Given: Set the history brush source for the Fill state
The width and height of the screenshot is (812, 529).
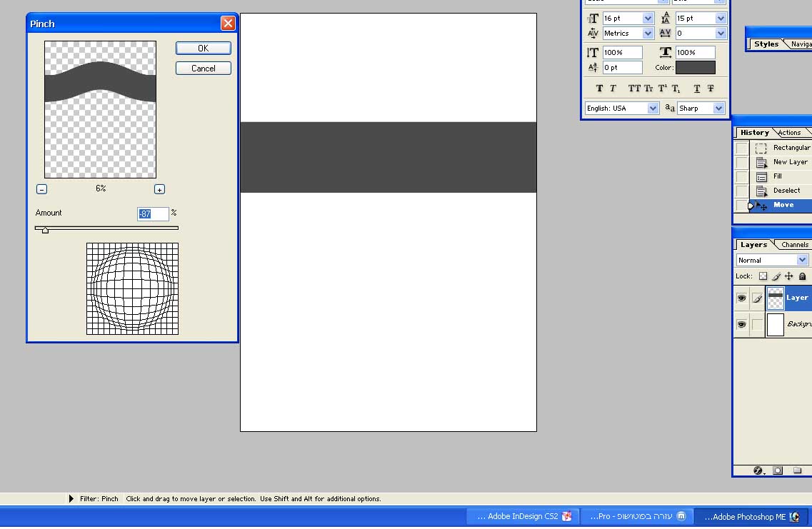Looking at the screenshot, I should pyautogui.click(x=742, y=176).
